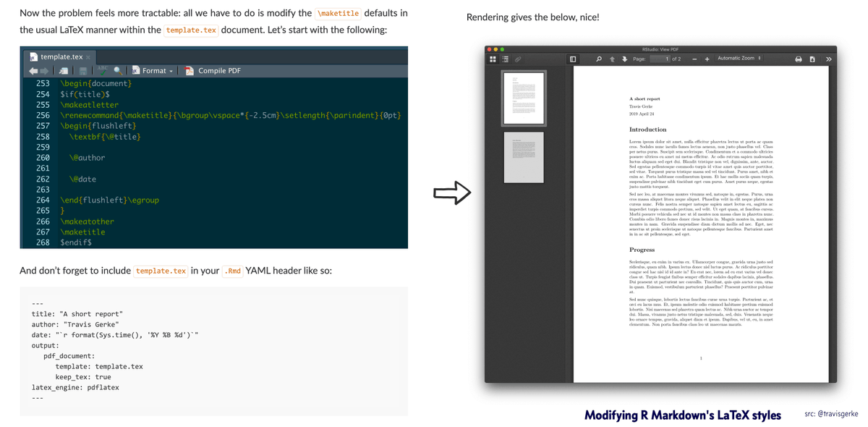Screen dimensions: 868x427
Task: Click the PDF viewer search magnifier
Action: tap(599, 59)
